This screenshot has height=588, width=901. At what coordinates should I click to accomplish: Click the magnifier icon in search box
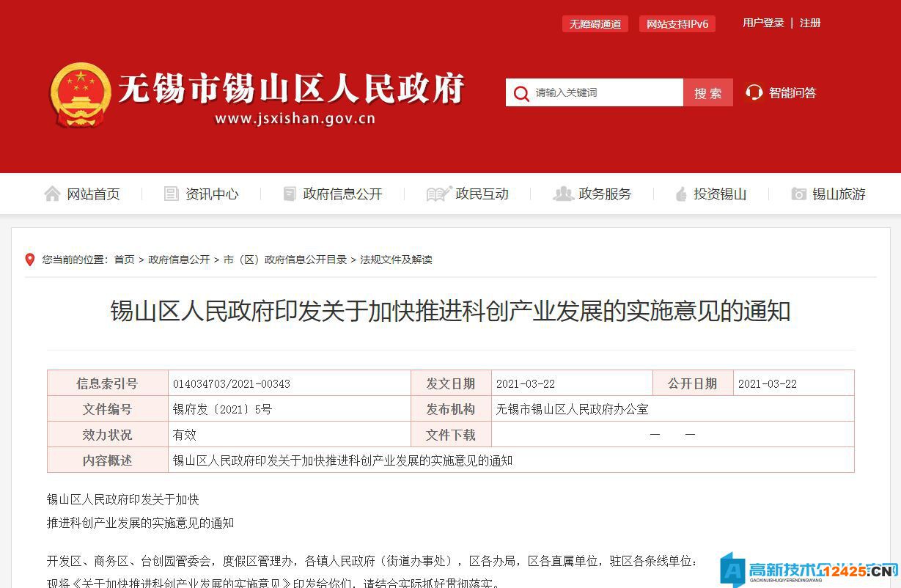coord(521,93)
